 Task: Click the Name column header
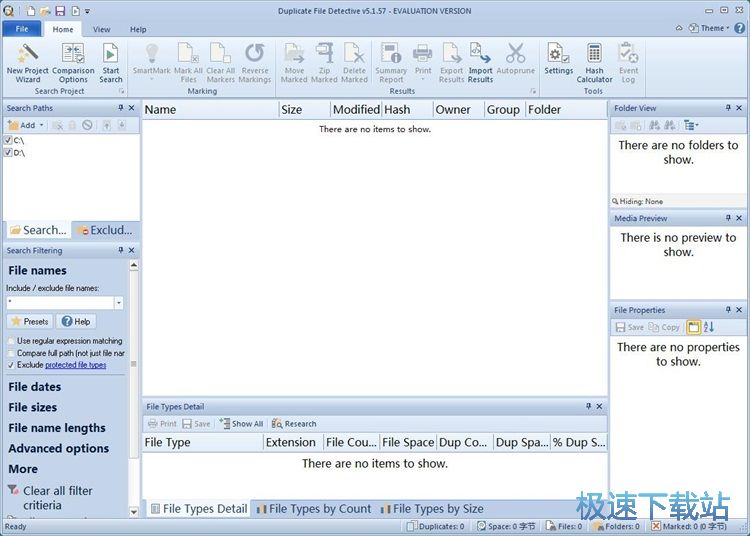coord(210,109)
